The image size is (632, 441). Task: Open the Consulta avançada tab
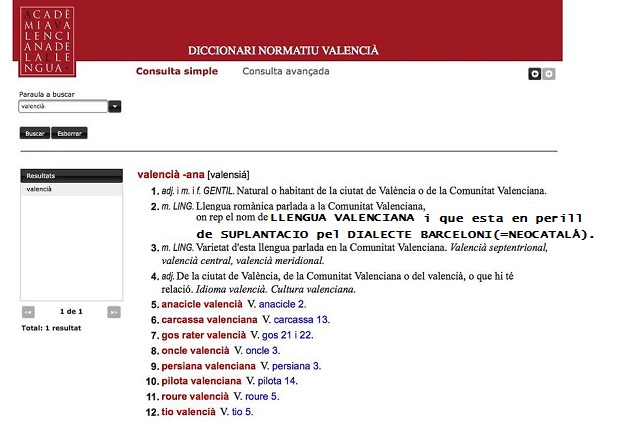pos(286,71)
